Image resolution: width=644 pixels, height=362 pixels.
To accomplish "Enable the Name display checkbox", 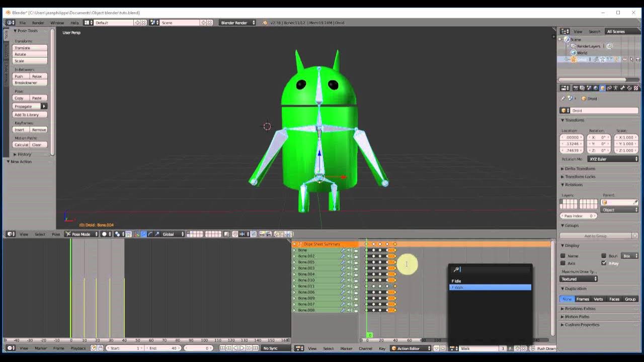I will pyautogui.click(x=563, y=255).
